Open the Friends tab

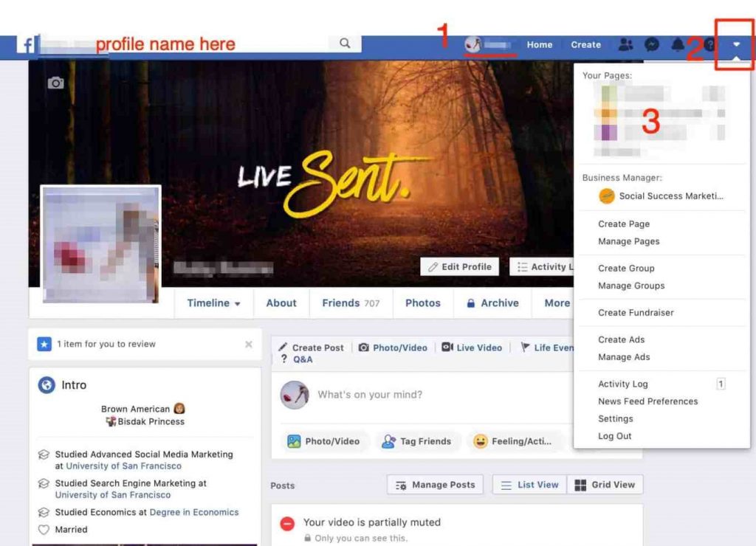point(351,303)
